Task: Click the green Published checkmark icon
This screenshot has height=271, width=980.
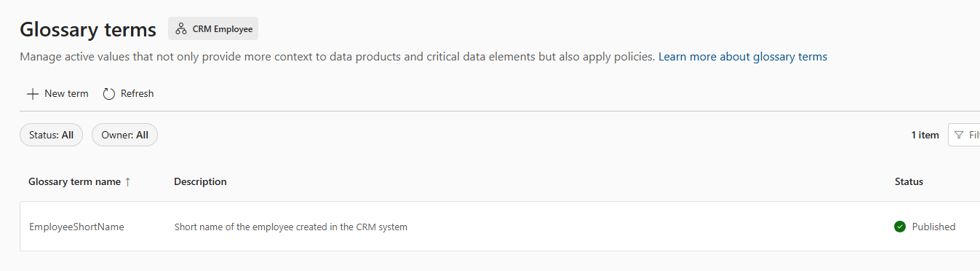Action: point(900,227)
